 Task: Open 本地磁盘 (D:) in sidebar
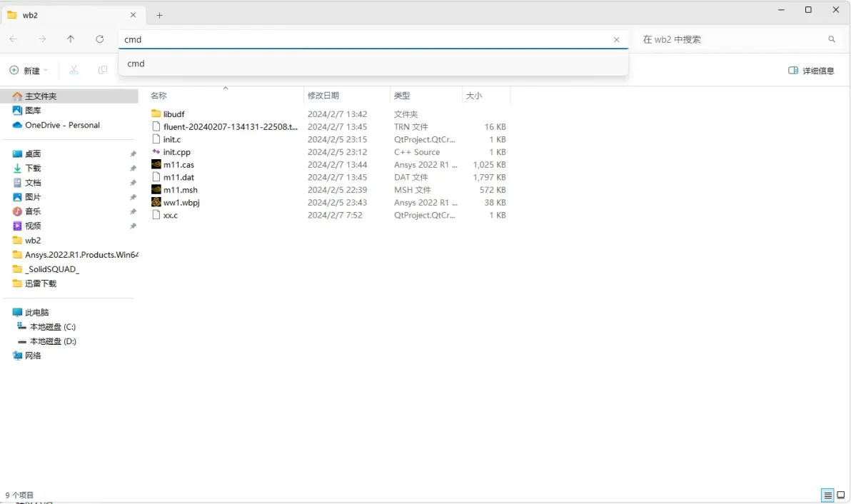click(x=52, y=341)
